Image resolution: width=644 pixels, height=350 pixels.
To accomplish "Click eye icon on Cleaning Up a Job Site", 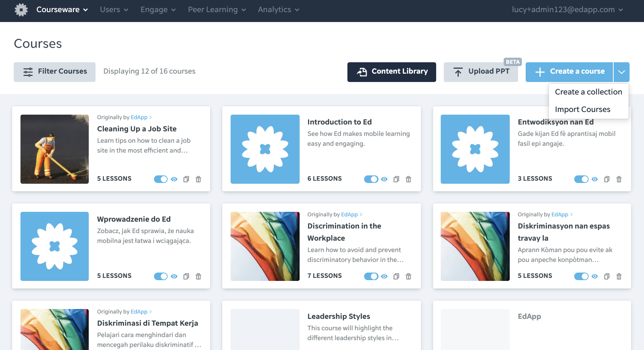I will 174,179.
